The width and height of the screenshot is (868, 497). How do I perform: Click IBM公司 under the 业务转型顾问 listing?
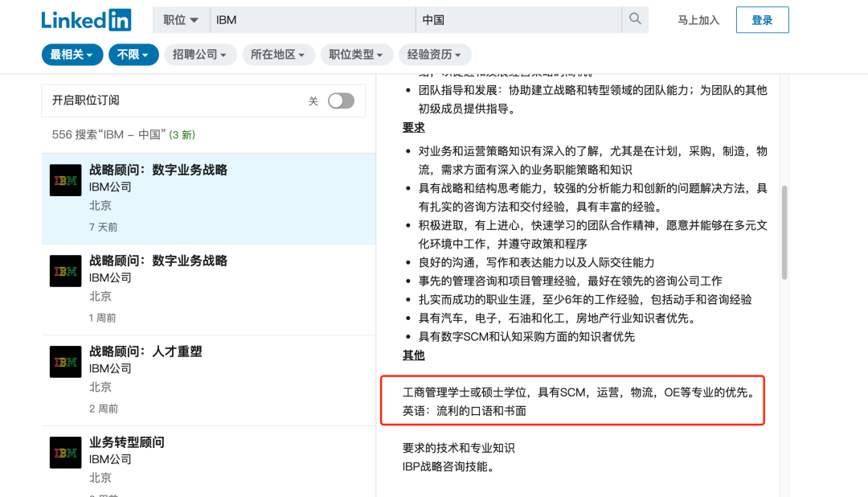tap(110, 460)
